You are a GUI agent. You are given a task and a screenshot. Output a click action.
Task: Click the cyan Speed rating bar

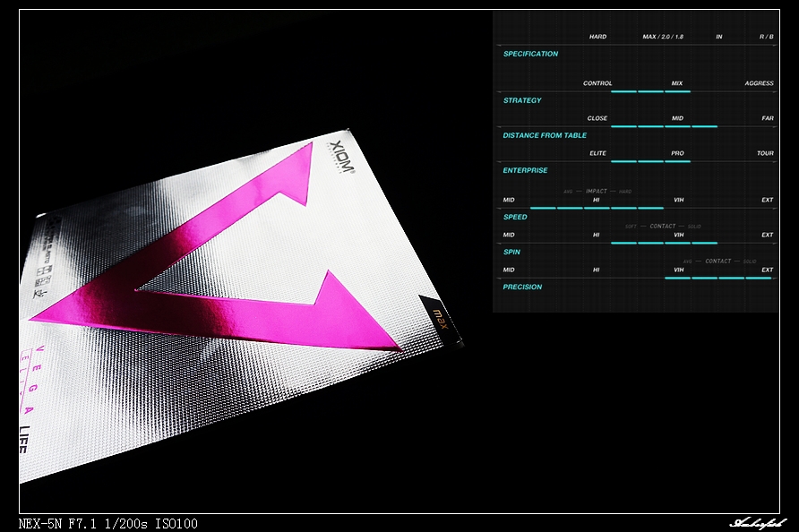(x=597, y=208)
